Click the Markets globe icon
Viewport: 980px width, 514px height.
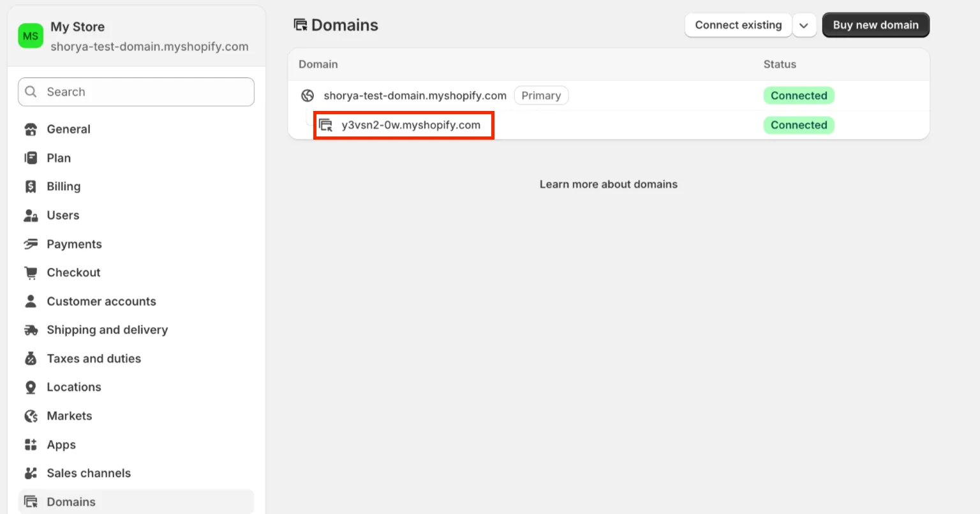(31, 416)
